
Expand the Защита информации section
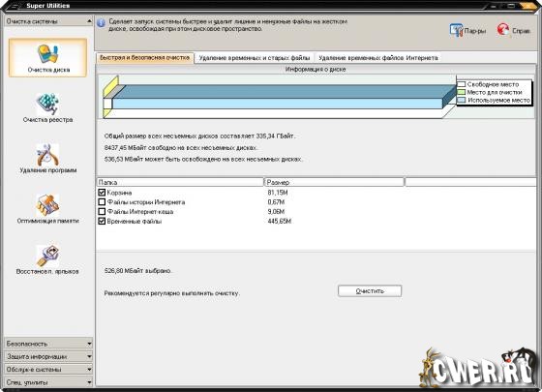click(x=48, y=356)
